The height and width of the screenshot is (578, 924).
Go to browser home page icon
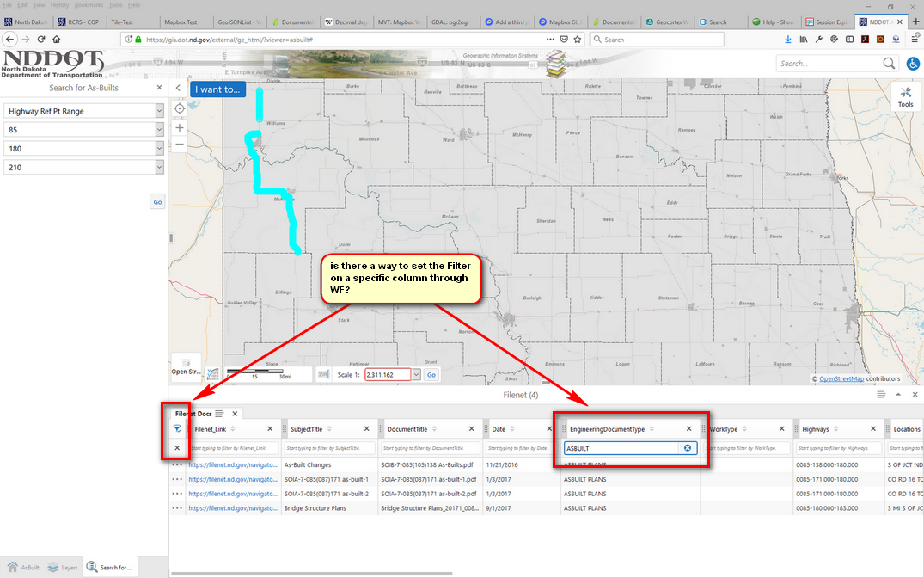(57, 39)
